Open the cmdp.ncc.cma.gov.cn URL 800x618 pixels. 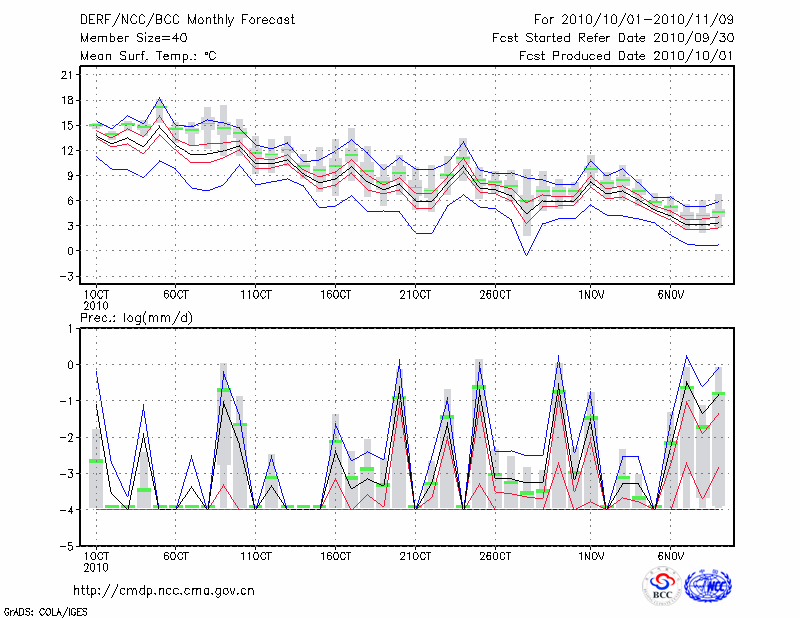point(164,590)
